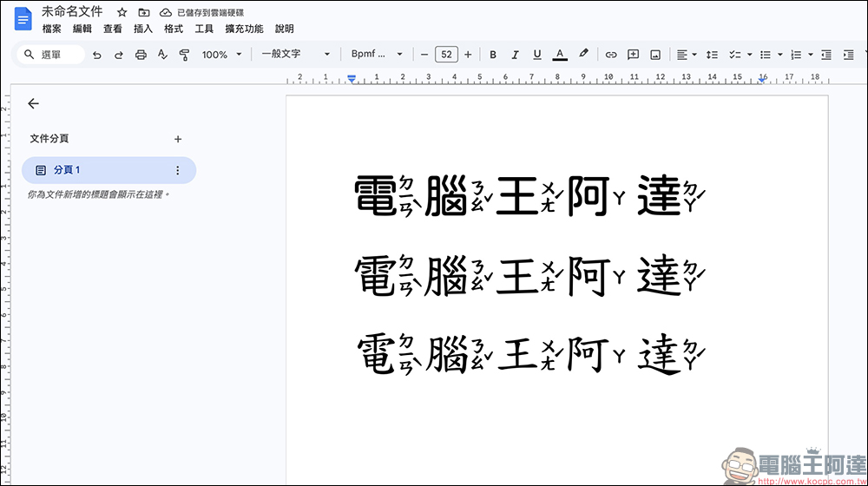This screenshot has width=868, height=486.
Task: Open the text color picker
Action: [560, 55]
